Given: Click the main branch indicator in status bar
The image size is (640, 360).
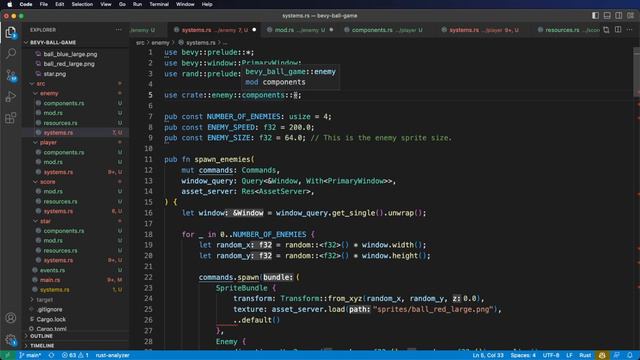Looking at the screenshot, I should pyautogui.click(x=30, y=356).
